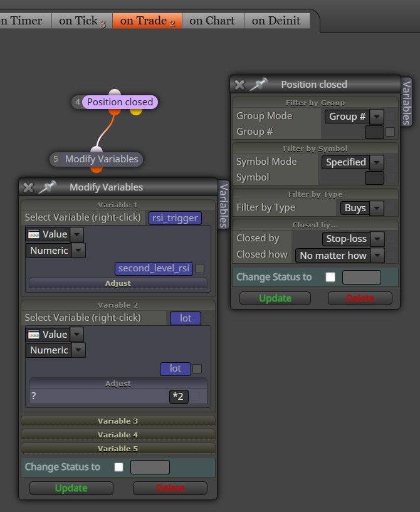Collapse the Adjust section in Variable 1
This screenshot has width=420, height=512.
click(x=118, y=283)
